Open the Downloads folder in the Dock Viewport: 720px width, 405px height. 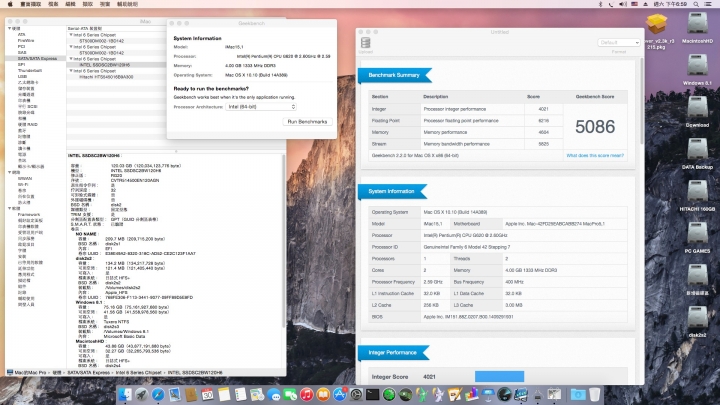tap(578, 394)
